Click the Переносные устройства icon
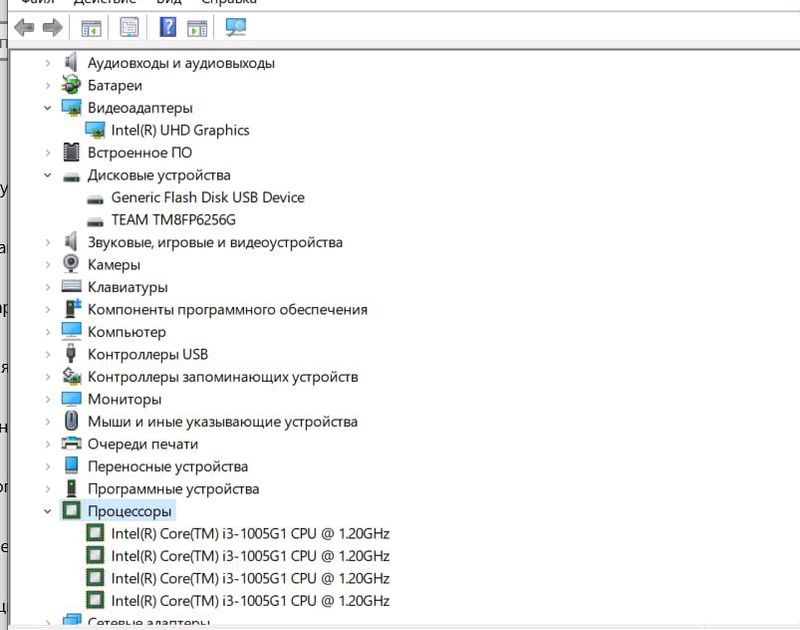The image size is (800, 630). point(71,465)
